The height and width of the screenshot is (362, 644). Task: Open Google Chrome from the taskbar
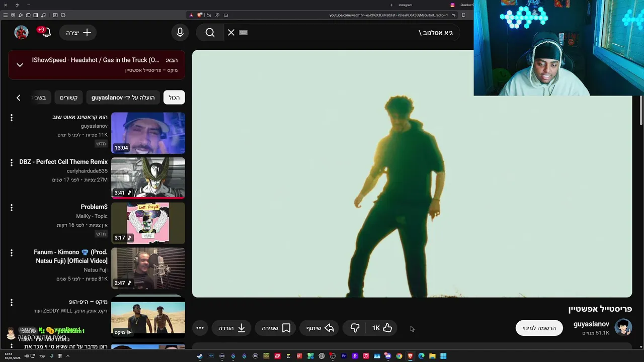point(399,356)
